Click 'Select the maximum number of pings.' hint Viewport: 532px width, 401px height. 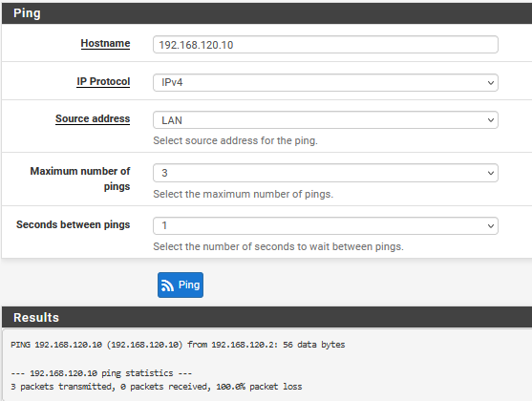click(x=243, y=194)
